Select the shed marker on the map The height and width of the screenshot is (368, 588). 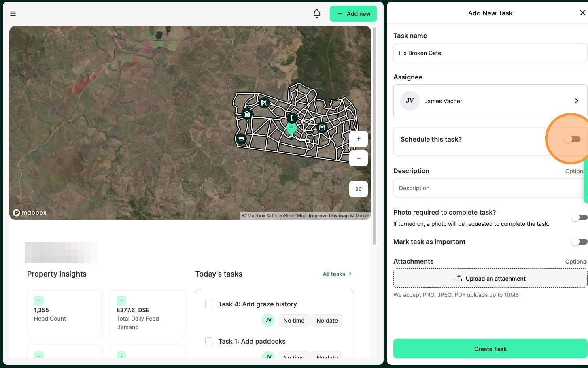[247, 115]
